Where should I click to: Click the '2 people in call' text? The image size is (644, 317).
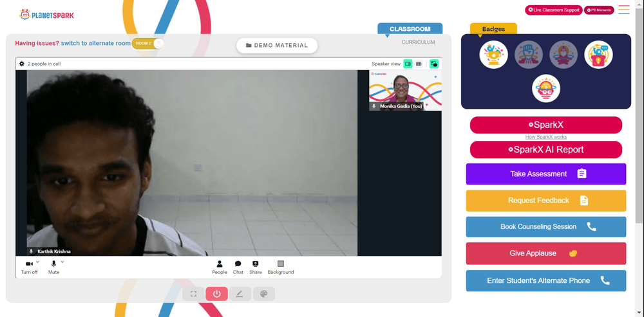[x=44, y=64]
